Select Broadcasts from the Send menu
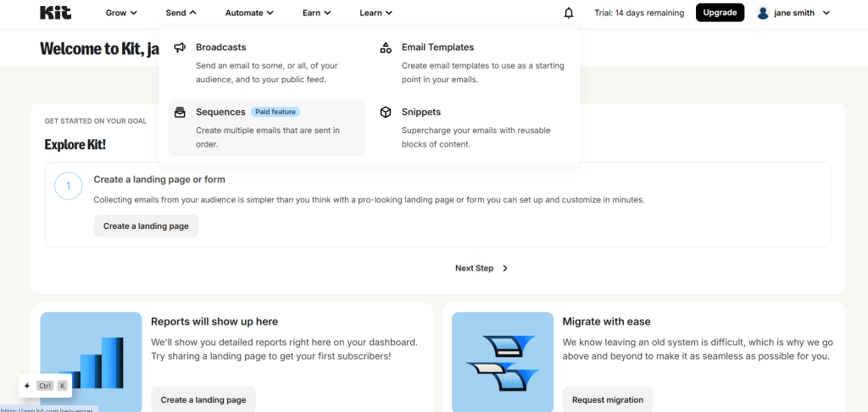The height and width of the screenshot is (412, 868). coord(220,47)
